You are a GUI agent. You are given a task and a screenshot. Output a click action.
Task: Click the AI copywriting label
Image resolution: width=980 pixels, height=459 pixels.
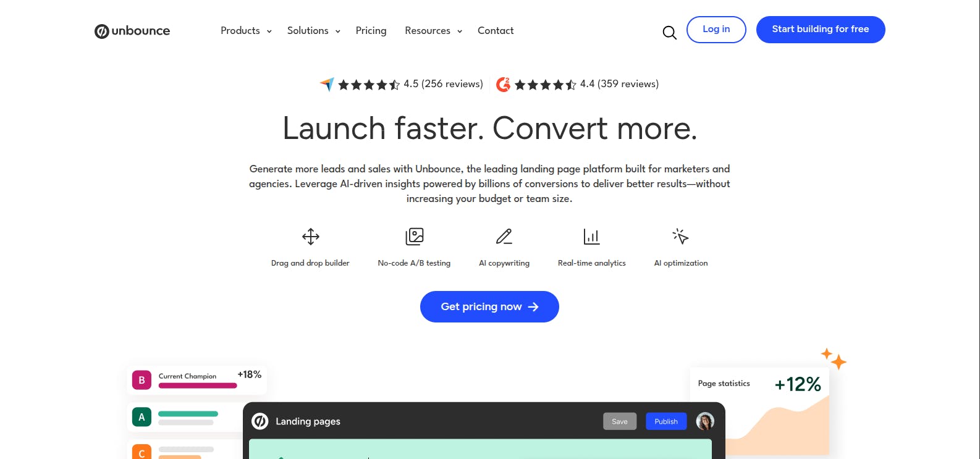pyautogui.click(x=504, y=263)
